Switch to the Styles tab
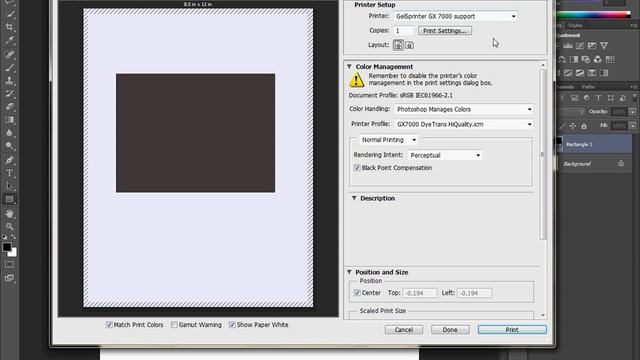Viewport: 640px width, 360px height. 575,25
